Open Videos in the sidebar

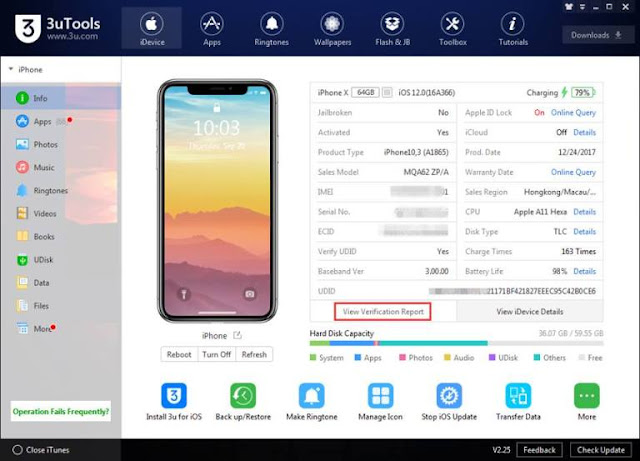click(x=61, y=213)
